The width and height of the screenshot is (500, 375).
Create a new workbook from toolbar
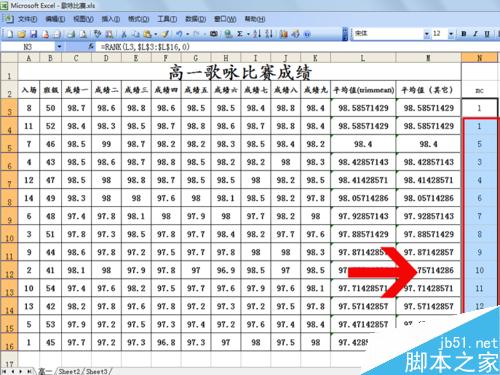tap(10, 34)
